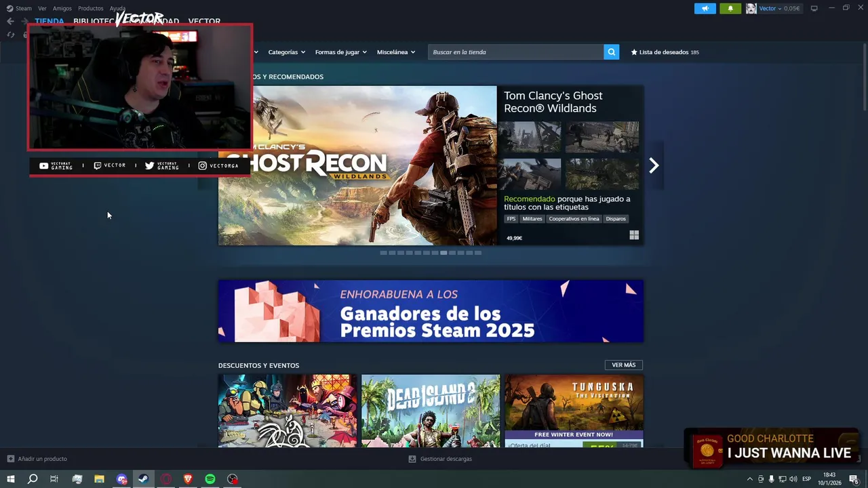Viewport: 868px width, 488px height.
Task: Click the Disparos tag
Action: [616, 219]
